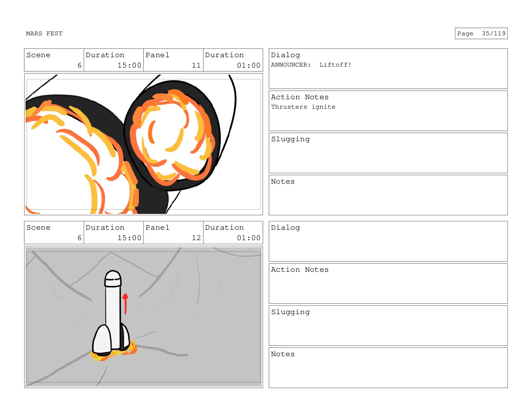Screen dimensions: 532x412
Task: Click 'ANNOUNCER: Liftoff!' dialog text
Action: [x=311, y=65]
